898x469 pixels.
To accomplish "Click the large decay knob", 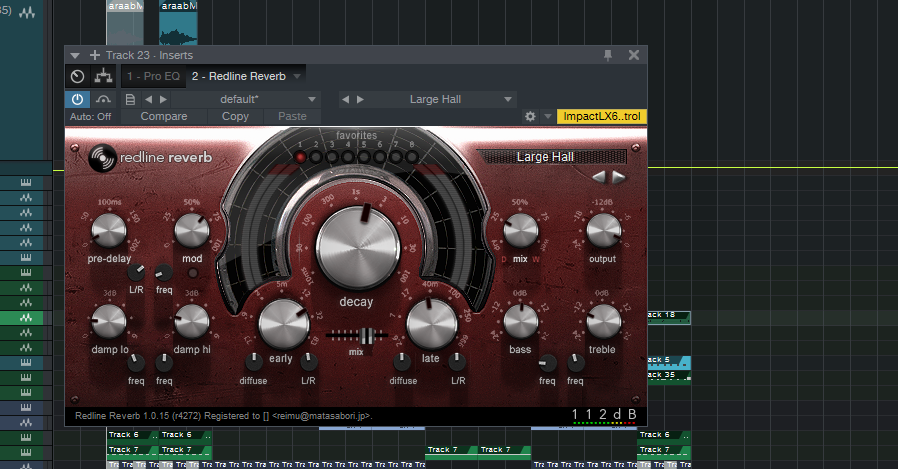I will (x=357, y=248).
